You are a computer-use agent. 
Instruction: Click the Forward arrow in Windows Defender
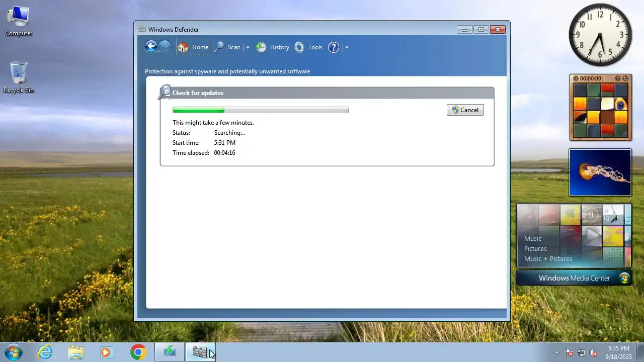165,47
